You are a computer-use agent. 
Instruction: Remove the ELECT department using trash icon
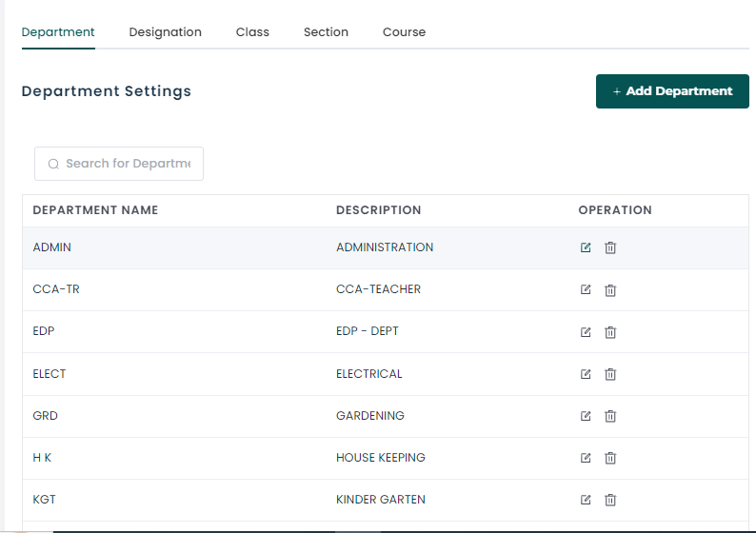610,374
